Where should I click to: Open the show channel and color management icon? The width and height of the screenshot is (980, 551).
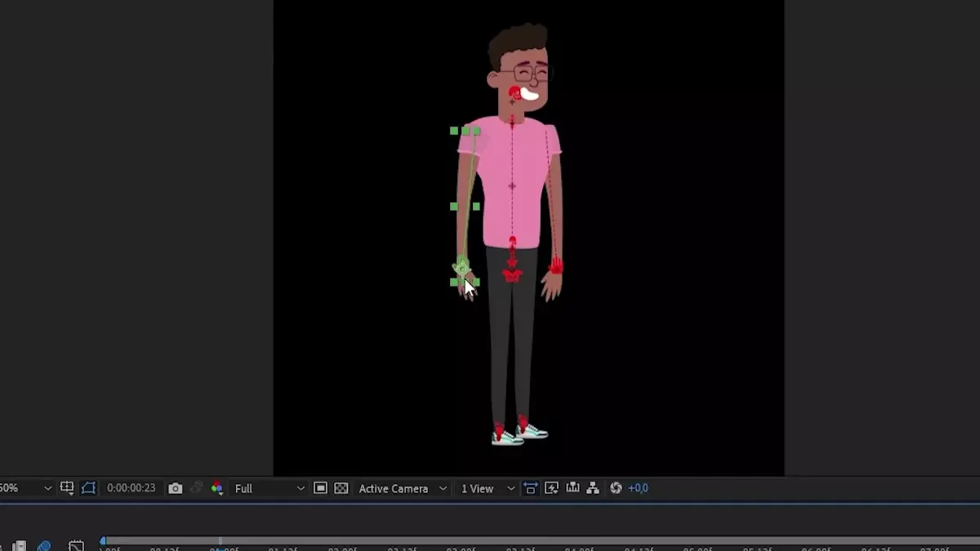[x=216, y=488]
